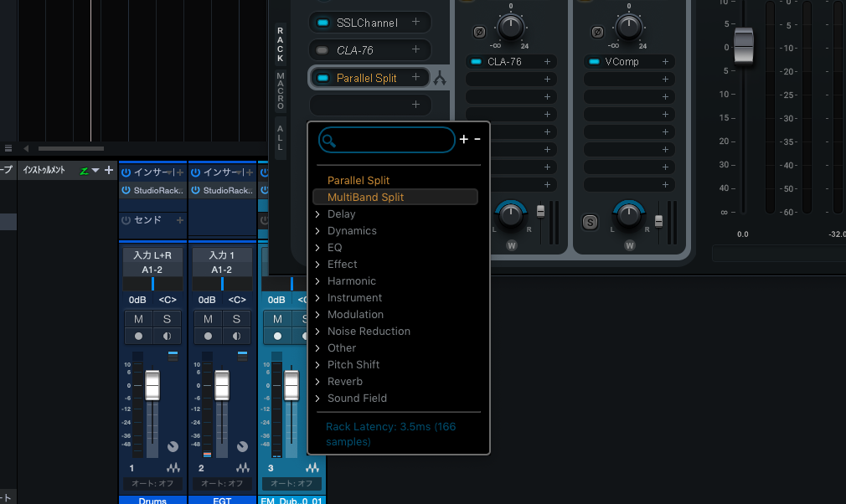The image size is (846, 504).
Task: Click the plus icon on the Parallel Split slot
Action: coord(415,78)
